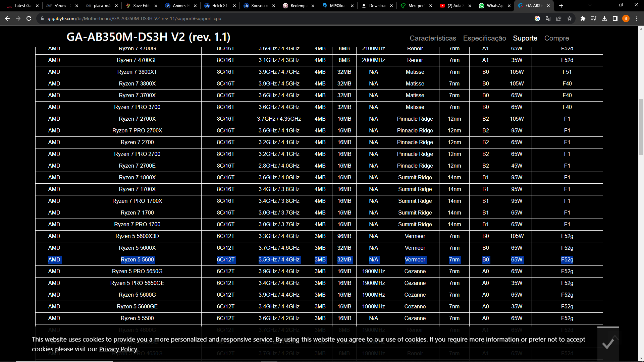The height and width of the screenshot is (362, 644).
Task: Translate this page icon
Action: pos(548,18)
